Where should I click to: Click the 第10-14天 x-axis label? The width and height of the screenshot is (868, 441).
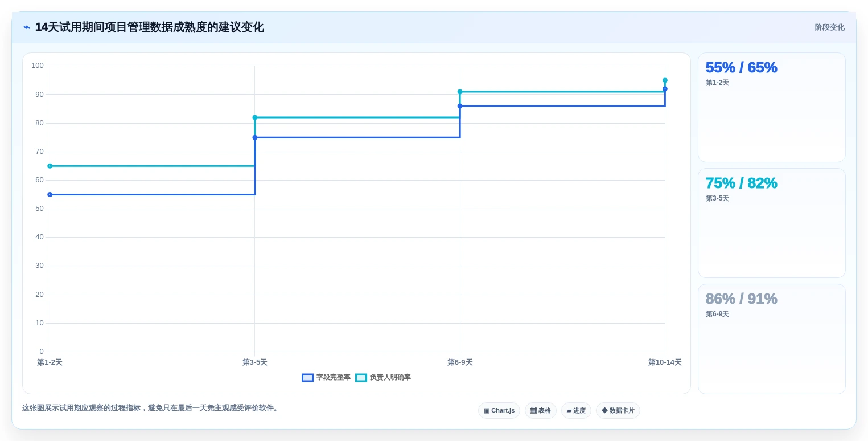[x=665, y=362]
